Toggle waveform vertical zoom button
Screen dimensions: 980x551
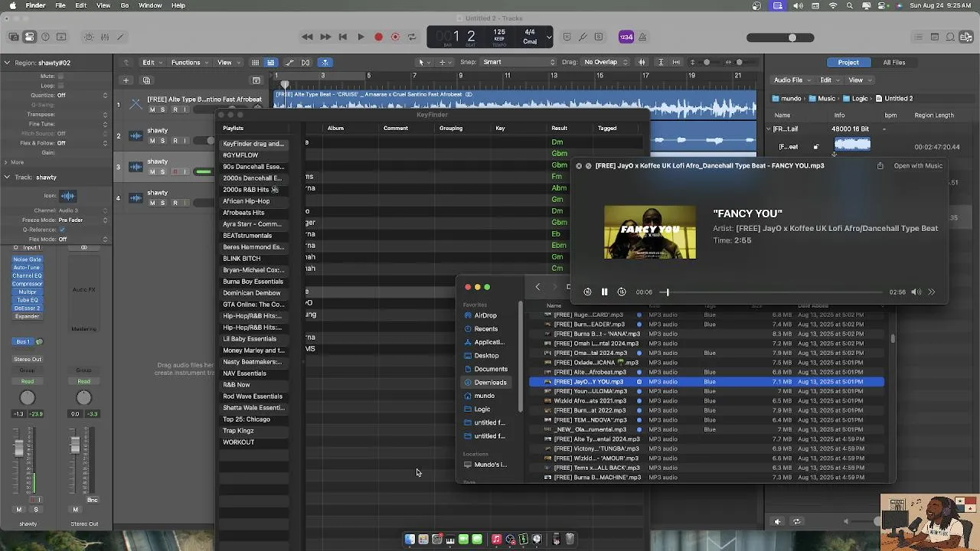(642, 62)
